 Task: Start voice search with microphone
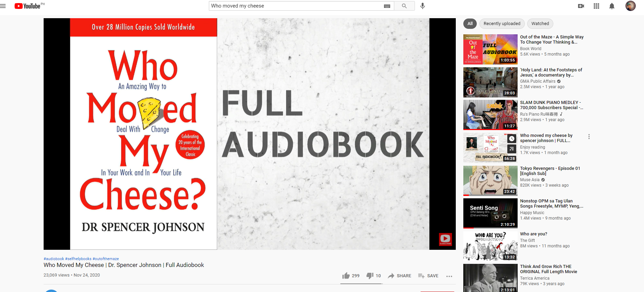(x=422, y=6)
